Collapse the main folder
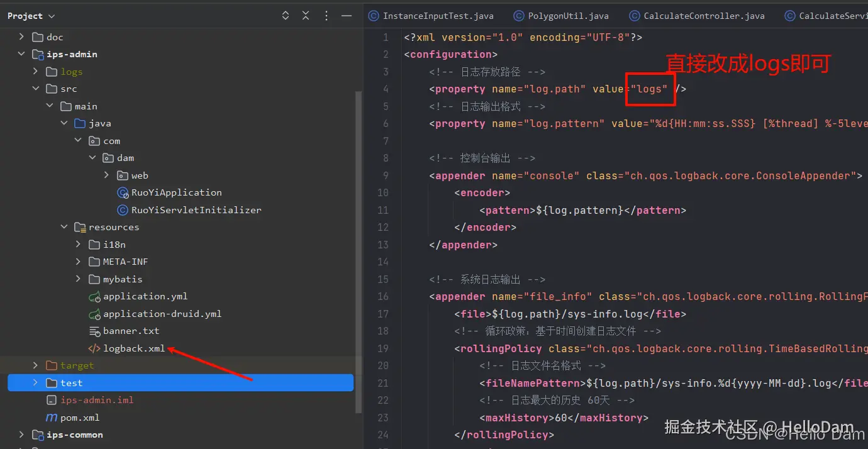Viewport: 868px width, 449px height. (50, 106)
